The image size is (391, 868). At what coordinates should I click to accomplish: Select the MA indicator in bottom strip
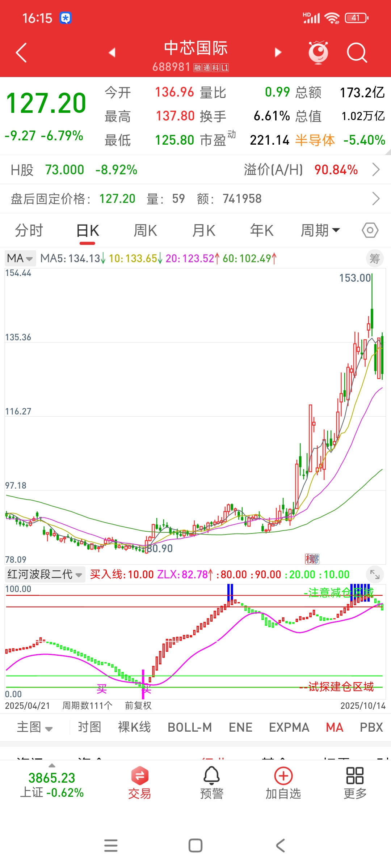pos(335,727)
